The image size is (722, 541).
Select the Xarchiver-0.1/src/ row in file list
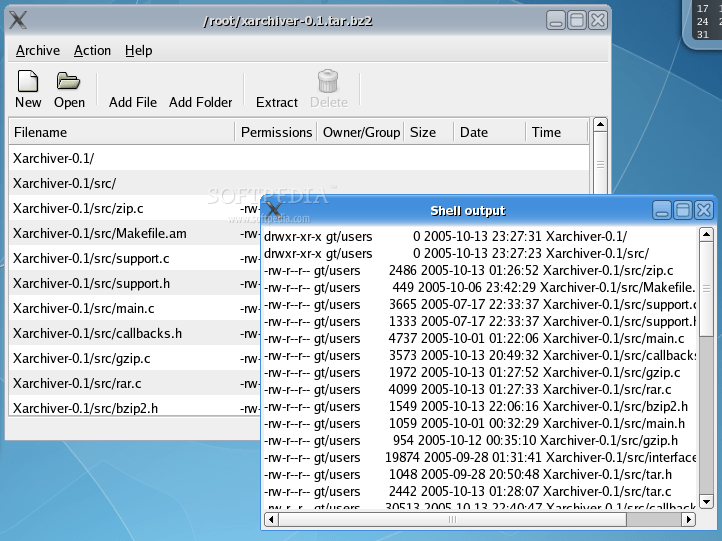pos(299,183)
